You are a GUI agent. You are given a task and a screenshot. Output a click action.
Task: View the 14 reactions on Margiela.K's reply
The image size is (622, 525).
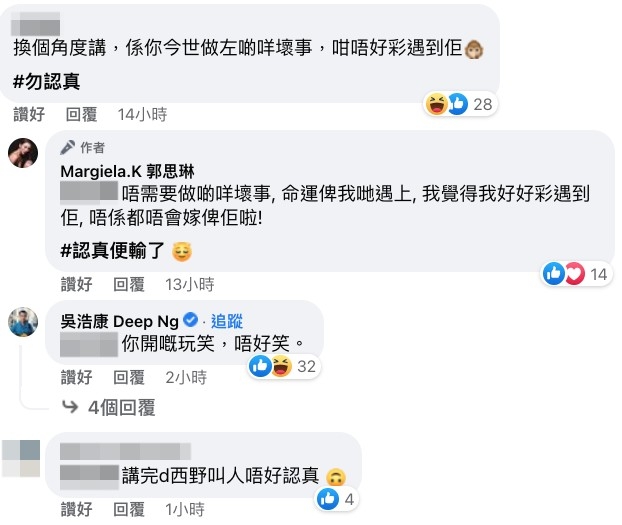[x=576, y=274]
